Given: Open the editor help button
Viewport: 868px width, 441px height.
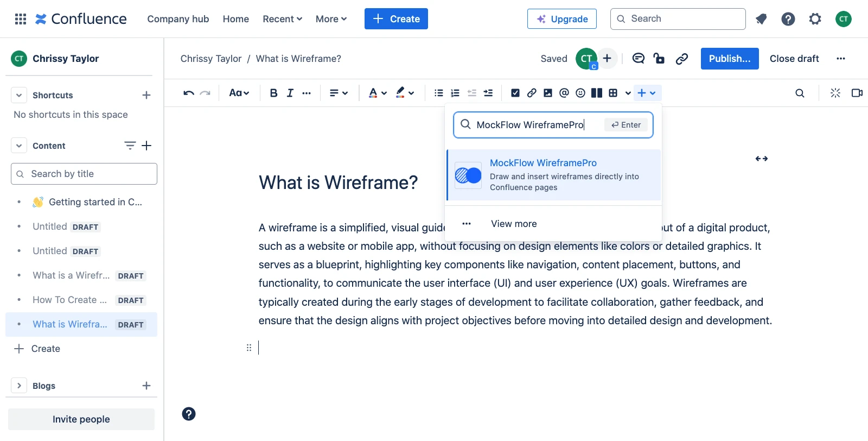Looking at the screenshot, I should point(189,414).
